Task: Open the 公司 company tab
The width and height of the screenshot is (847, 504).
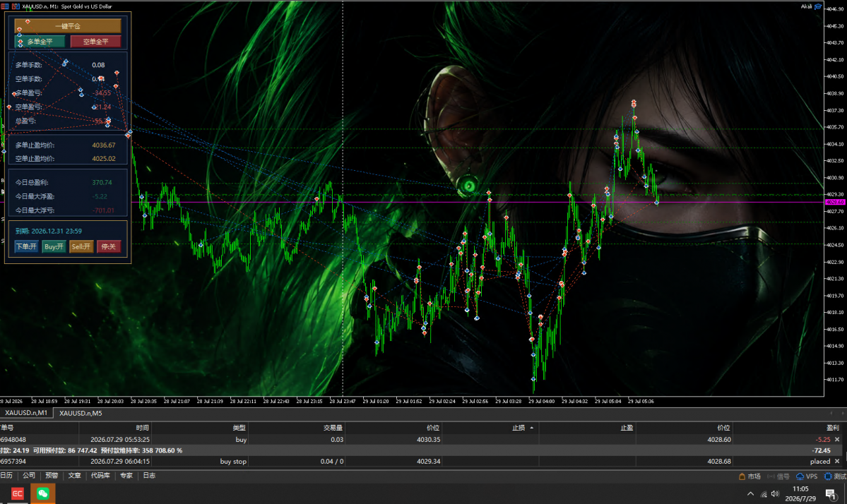Action: point(29,475)
